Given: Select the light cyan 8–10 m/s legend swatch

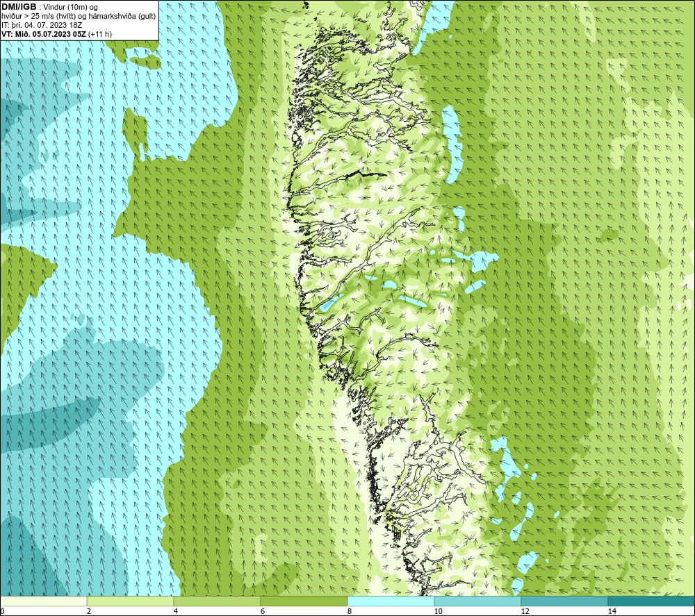Looking at the screenshot, I should (391, 601).
